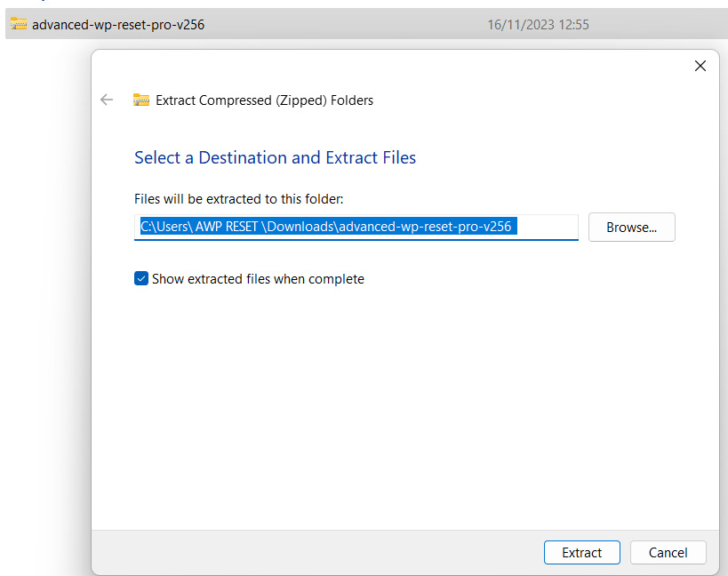Click the highlighted destination folder path
The image size is (728, 576).
[x=328, y=227]
